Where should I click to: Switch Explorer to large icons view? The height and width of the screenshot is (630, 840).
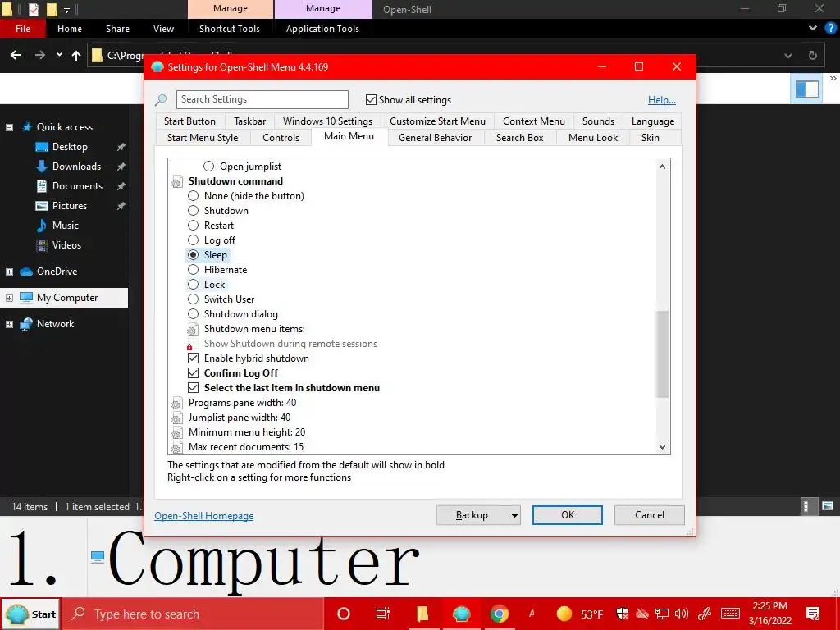(828, 505)
